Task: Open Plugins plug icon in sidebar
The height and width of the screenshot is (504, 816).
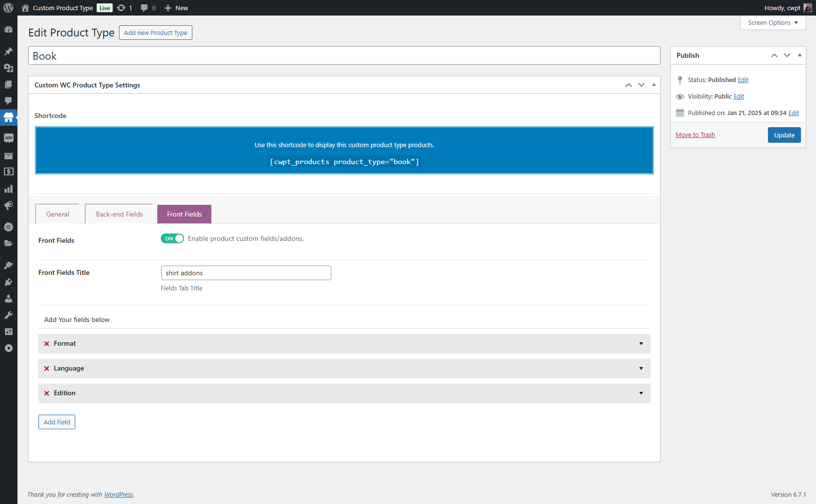Action: 9,282
